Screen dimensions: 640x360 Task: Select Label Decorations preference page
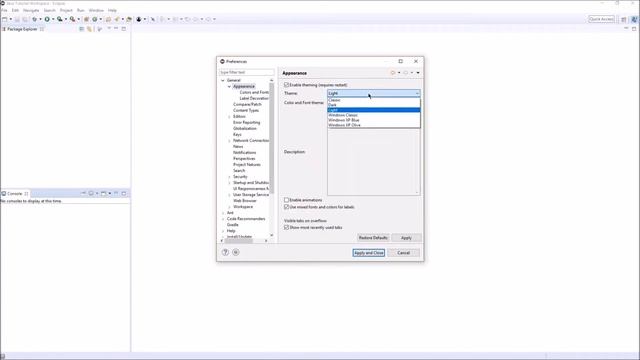coord(254,98)
